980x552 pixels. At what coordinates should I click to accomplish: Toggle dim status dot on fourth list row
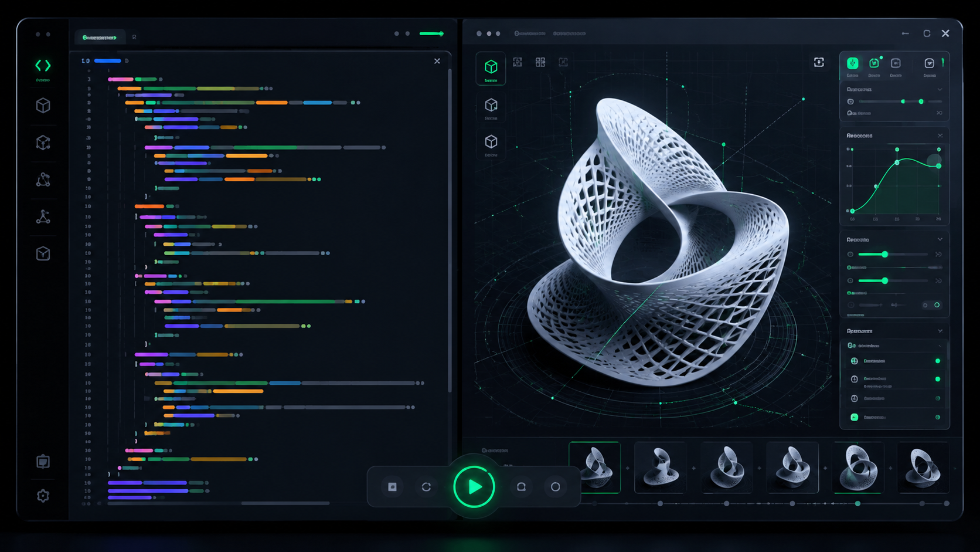pos(938,417)
